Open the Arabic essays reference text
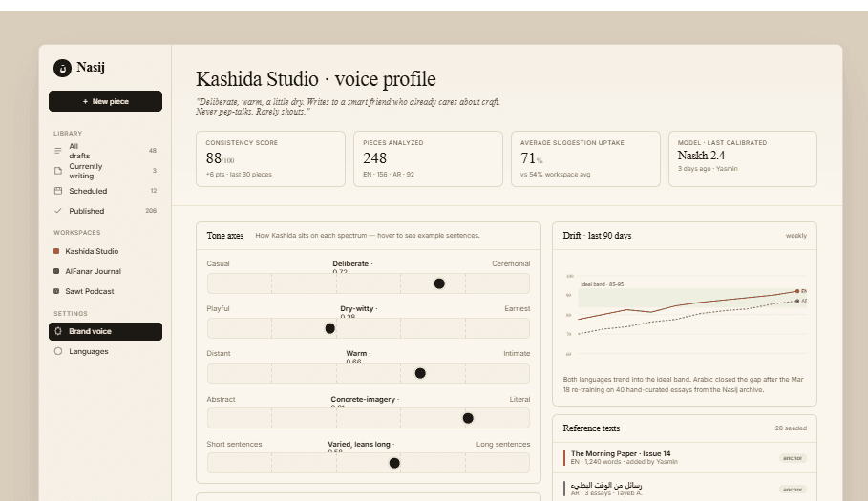Image resolution: width=868 pixels, height=501 pixels. point(685,489)
